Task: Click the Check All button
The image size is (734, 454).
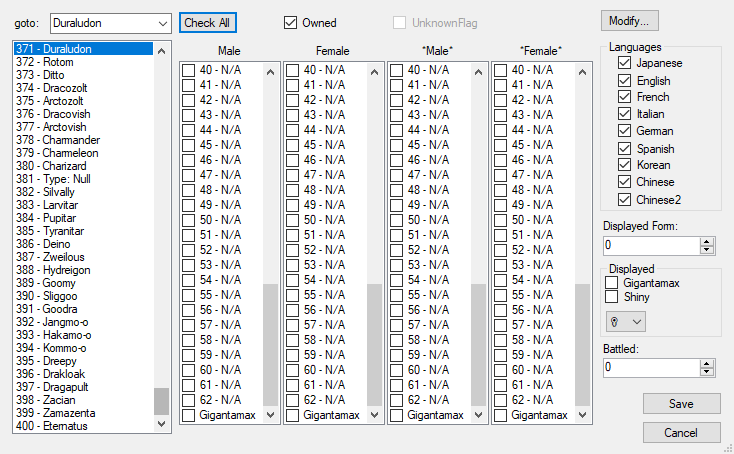Action: pos(207,22)
